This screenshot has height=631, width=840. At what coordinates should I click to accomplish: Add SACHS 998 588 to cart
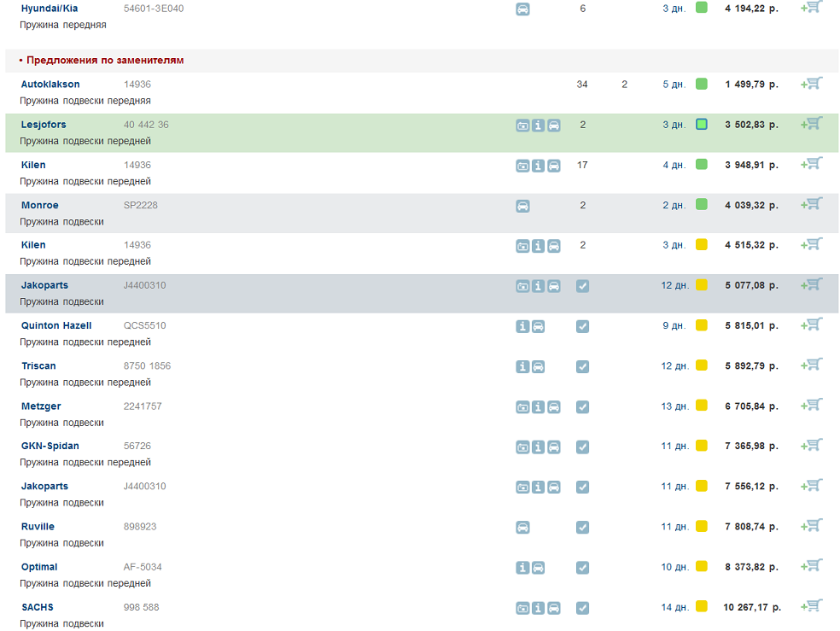(x=812, y=606)
